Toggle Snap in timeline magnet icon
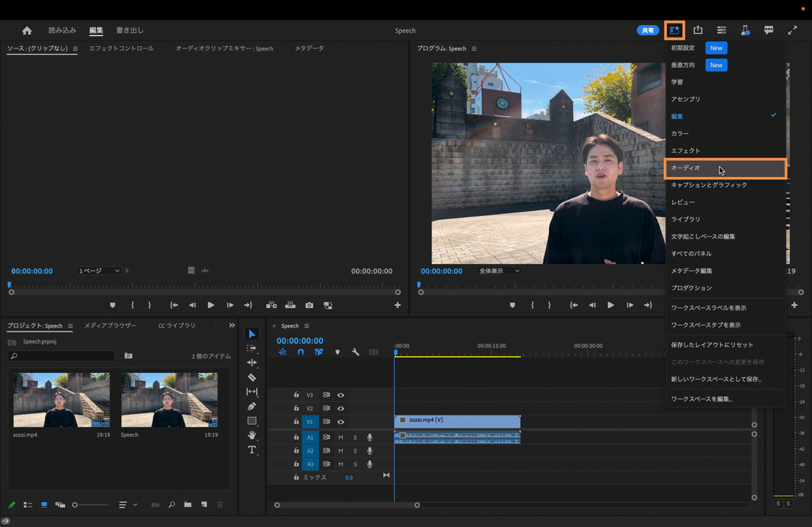Viewport: 812px width, 527px height. coord(301,352)
